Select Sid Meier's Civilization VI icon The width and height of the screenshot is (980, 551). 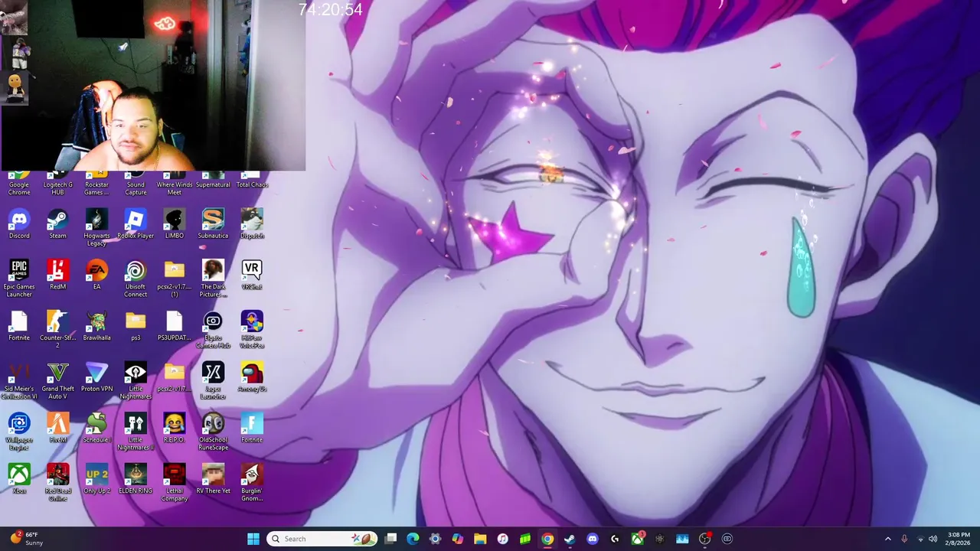click(19, 381)
